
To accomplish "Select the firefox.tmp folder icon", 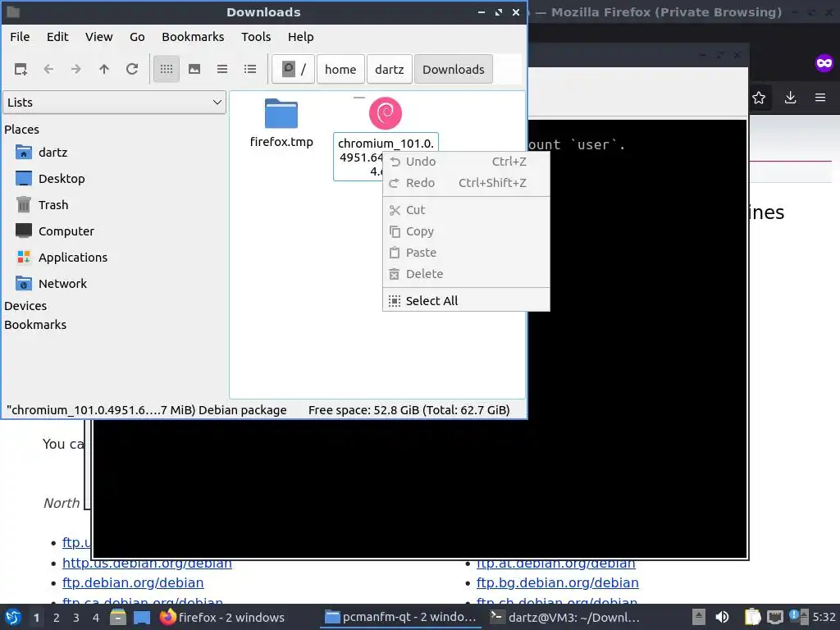I will 281,113.
